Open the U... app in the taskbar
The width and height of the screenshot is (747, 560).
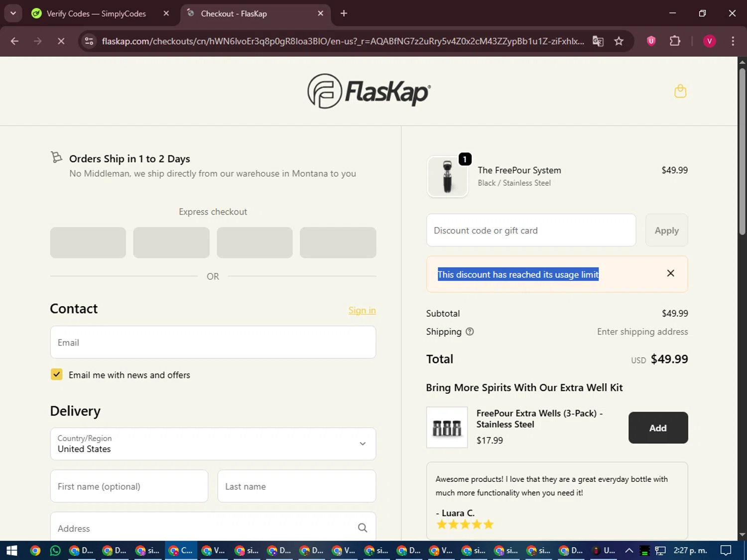(604, 550)
